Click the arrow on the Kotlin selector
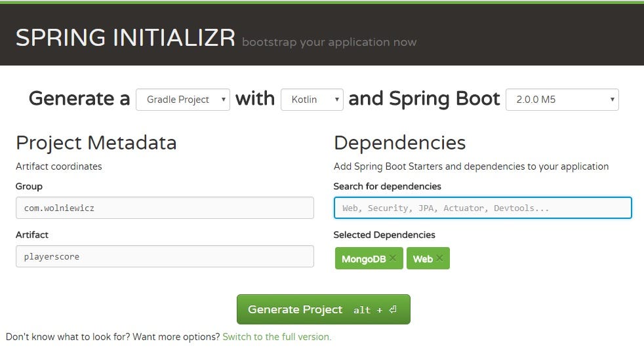This screenshot has height=348, width=644. pyautogui.click(x=337, y=100)
